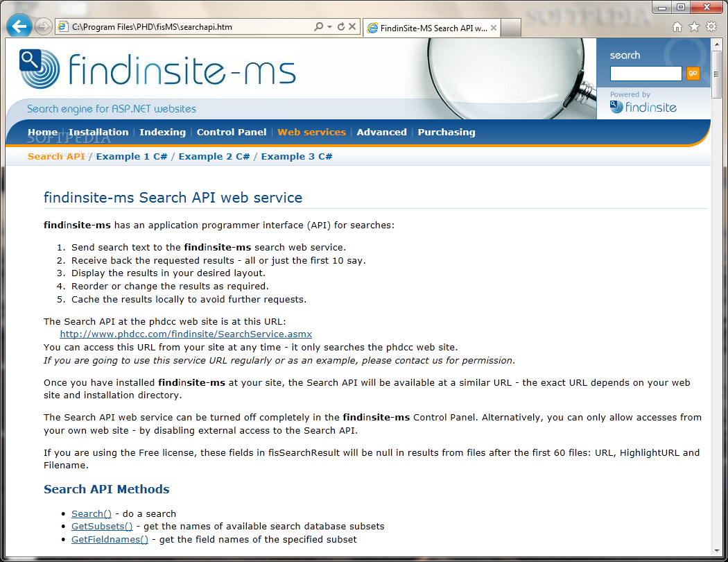
Task: Click the vertical scrollbar thumb
Action: pyautogui.click(x=716, y=74)
